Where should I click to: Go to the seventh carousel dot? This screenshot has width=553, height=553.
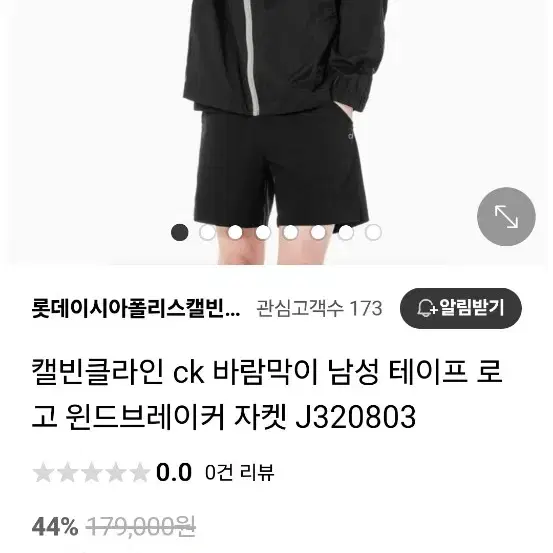[345, 232]
